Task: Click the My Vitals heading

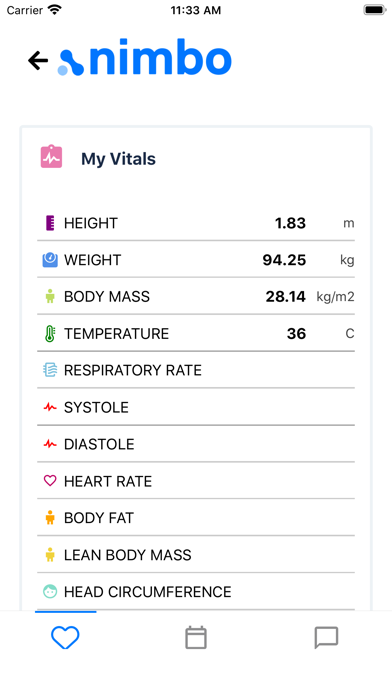Action: [x=118, y=159]
